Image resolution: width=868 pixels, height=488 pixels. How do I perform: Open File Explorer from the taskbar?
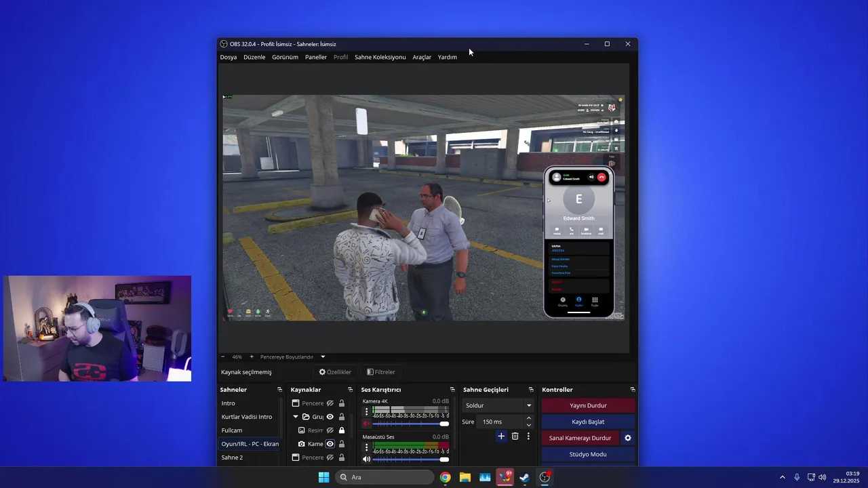[x=465, y=477]
